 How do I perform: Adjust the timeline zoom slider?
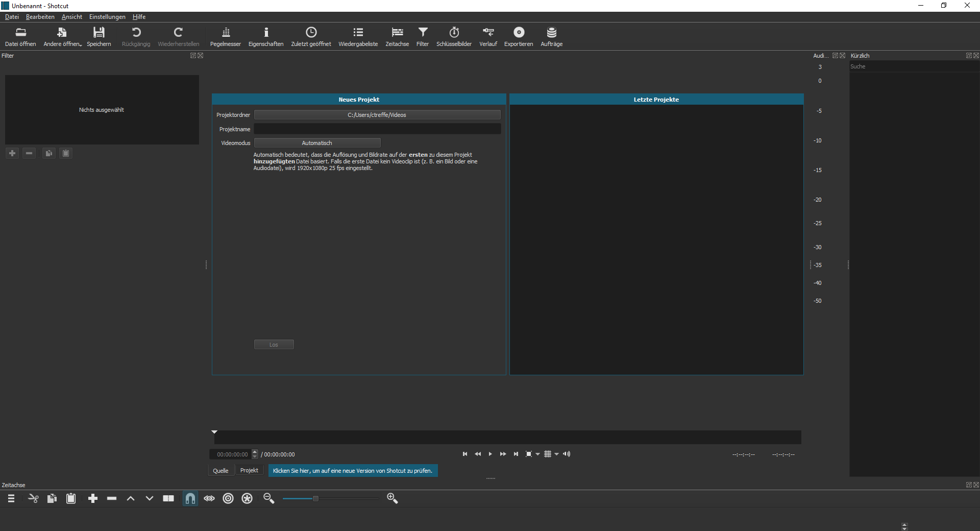tap(331, 498)
